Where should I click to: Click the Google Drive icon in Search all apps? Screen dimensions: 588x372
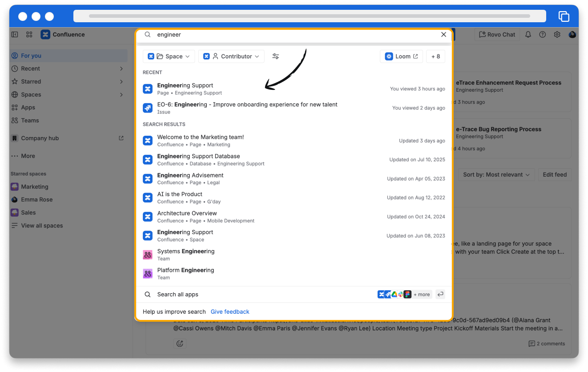394,294
